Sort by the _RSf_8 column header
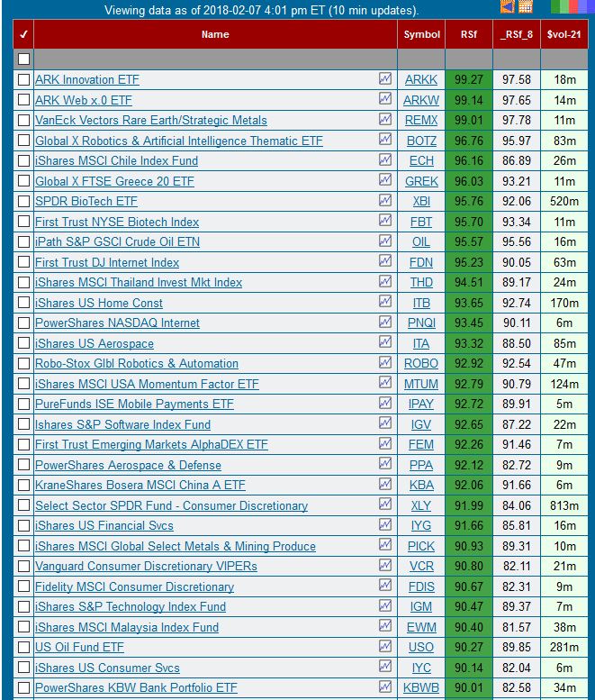The image size is (595, 700). coord(517,34)
